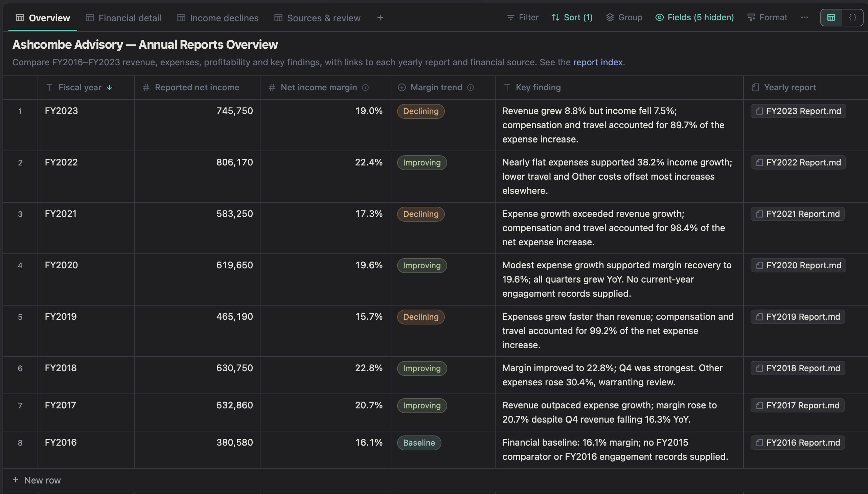Select the 22.8% margin cell
Viewport: 868px width, 494px height.
click(x=325, y=375)
